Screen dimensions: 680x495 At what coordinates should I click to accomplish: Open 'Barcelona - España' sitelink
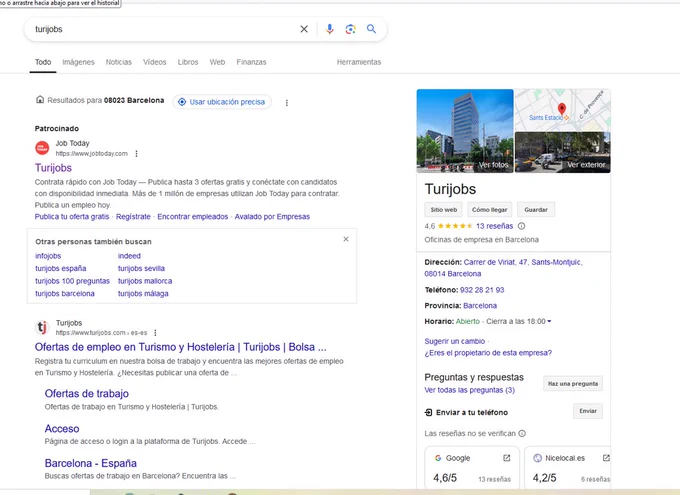91,463
